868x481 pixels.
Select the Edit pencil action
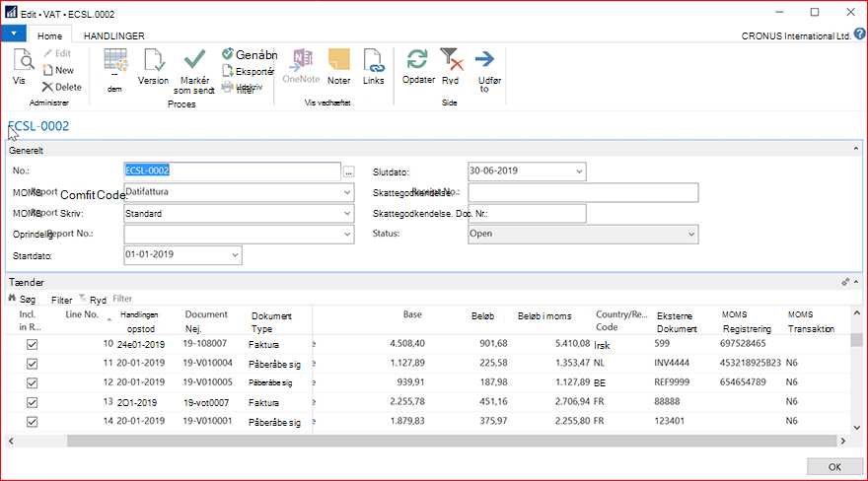57,53
